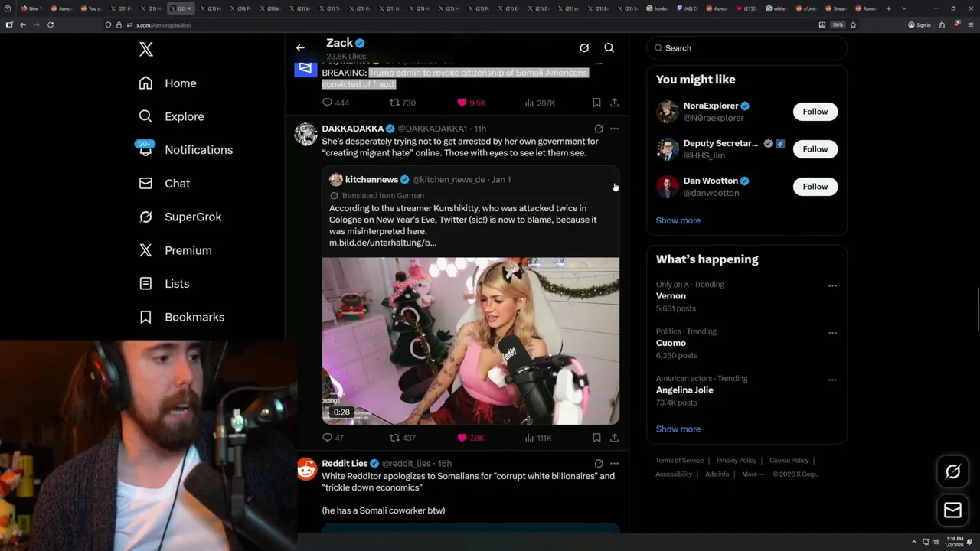Open Reddit Lies profile avatar
980x551 pixels.
click(x=306, y=469)
